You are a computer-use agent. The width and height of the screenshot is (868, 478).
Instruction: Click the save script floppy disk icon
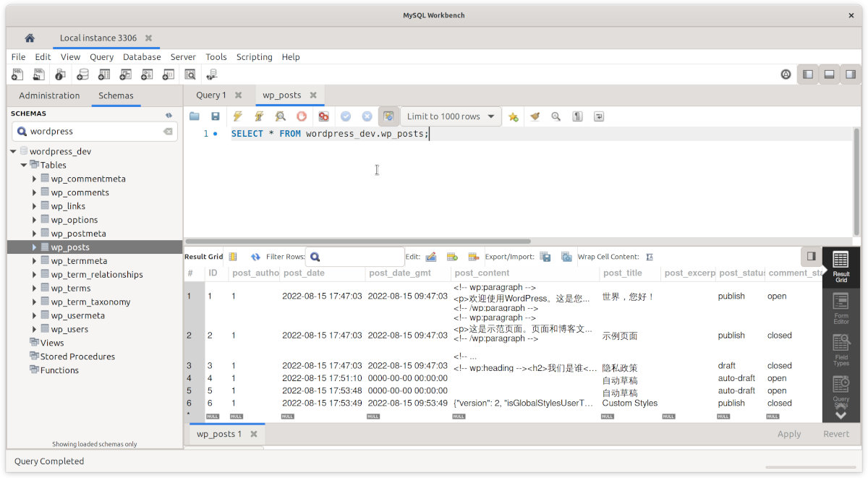pyautogui.click(x=215, y=116)
